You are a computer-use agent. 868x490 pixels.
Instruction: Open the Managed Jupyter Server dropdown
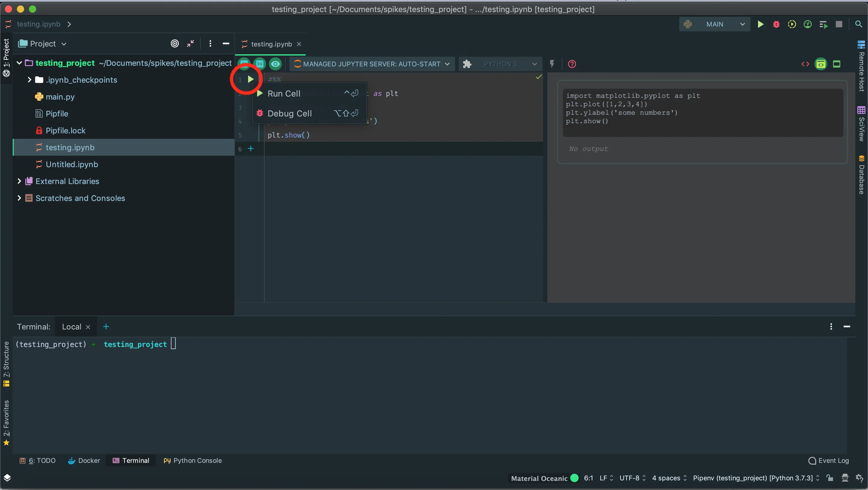coord(372,64)
